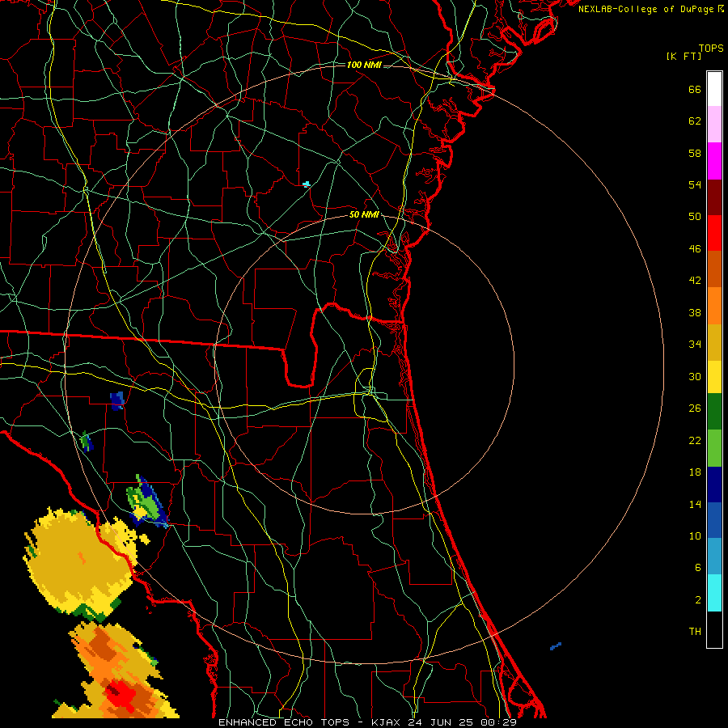Click the dark orange 42-46 kft swatch
Viewport: 728px width, 728px height.
click(x=714, y=269)
